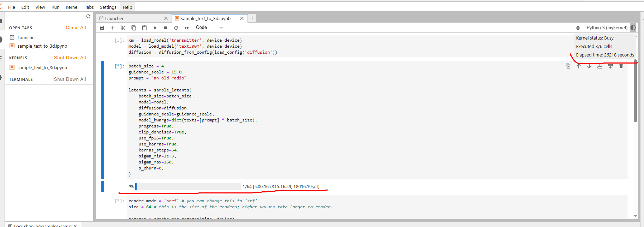644x227 pixels.
Task: Click the 1/64 progress timing text
Action: [x=281, y=186]
